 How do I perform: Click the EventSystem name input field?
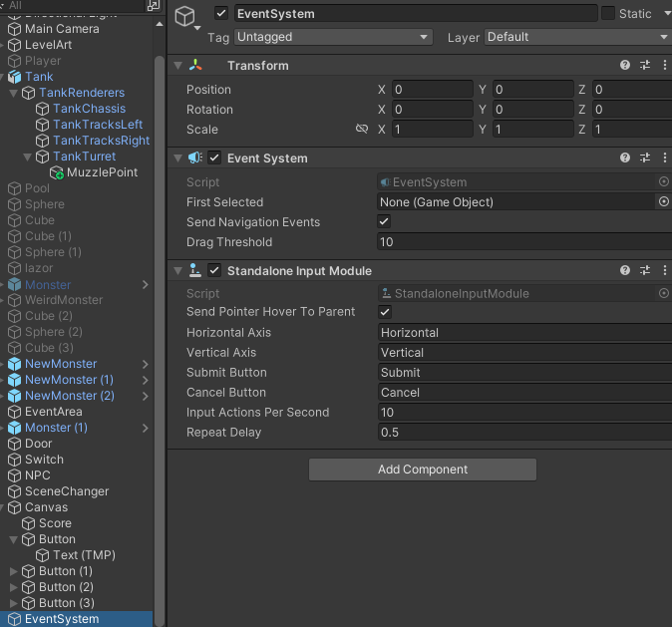coord(416,13)
